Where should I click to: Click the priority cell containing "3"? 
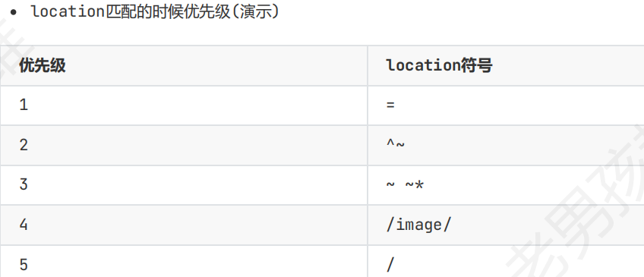click(x=184, y=184)
